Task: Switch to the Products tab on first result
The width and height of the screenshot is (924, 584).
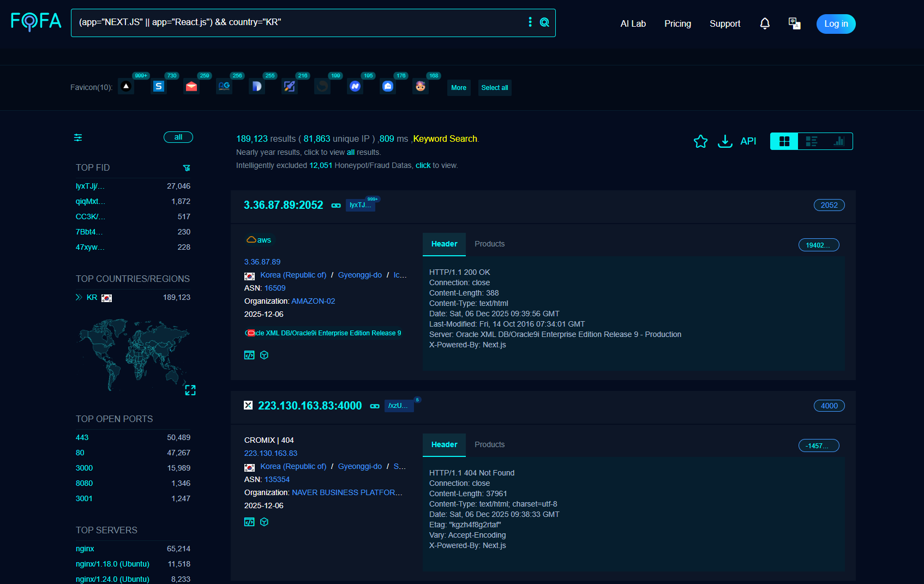Action: coord(489,244)
